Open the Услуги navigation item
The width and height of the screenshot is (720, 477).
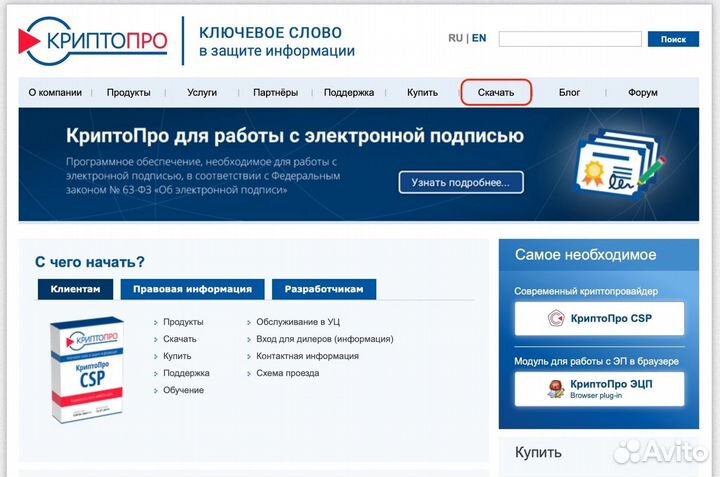click(x=202, y=92)
